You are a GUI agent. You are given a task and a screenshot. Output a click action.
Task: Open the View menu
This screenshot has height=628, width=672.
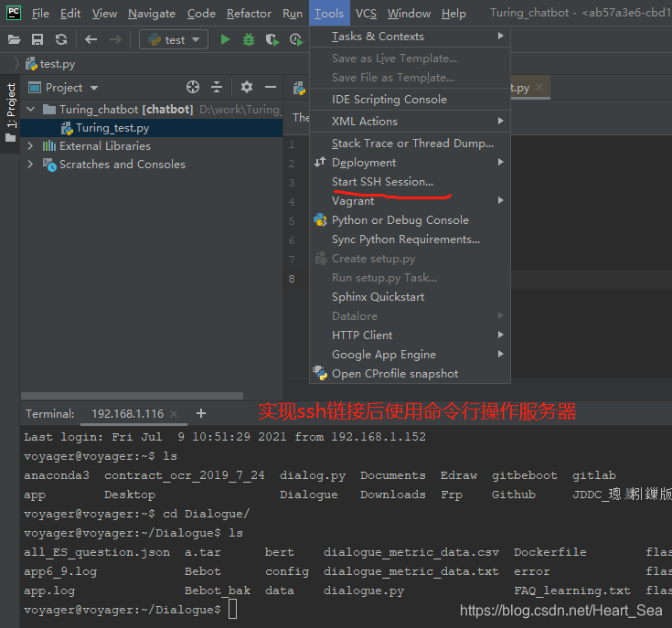pos(104,14)
